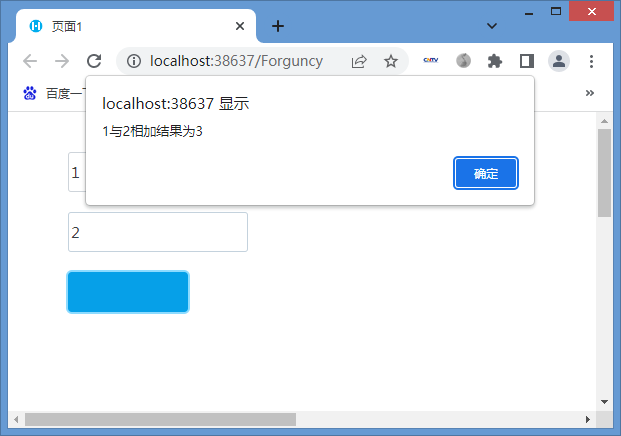
Task: Open a new tab with plus button
Action: pyautogui.click(x=278, y=26)
